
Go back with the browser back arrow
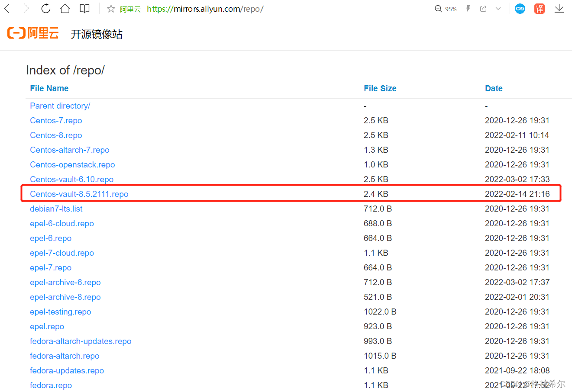pos(7,8)
